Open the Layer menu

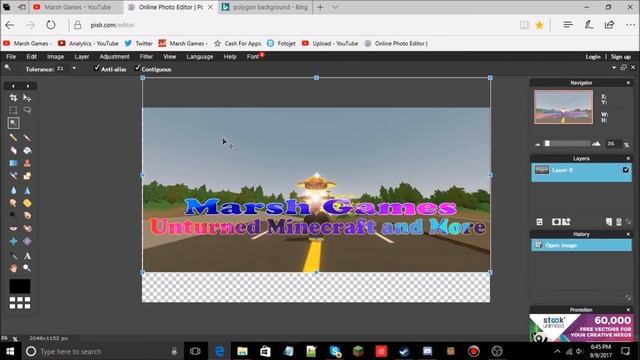82,57
